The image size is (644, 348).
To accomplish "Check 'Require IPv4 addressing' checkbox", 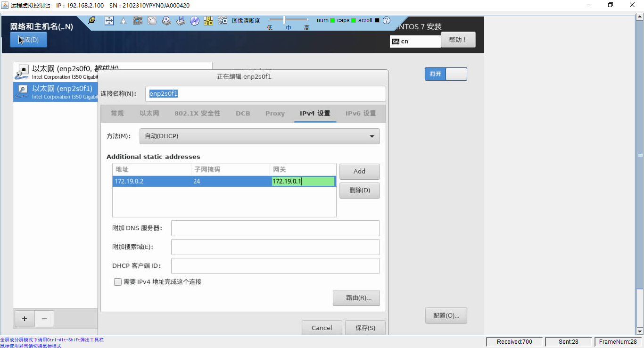I will click(118, 282).
